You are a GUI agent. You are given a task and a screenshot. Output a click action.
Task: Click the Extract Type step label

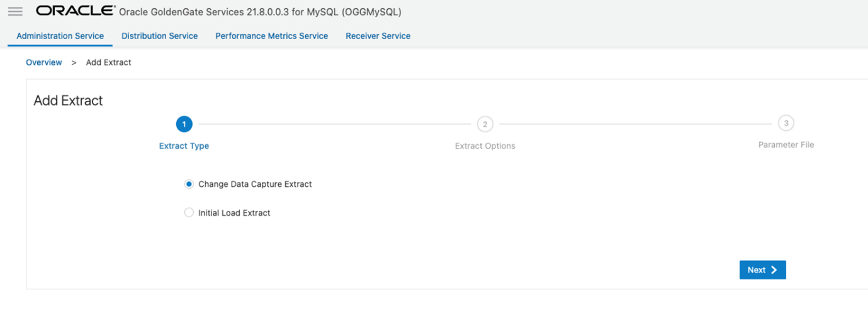click(184, 146)
